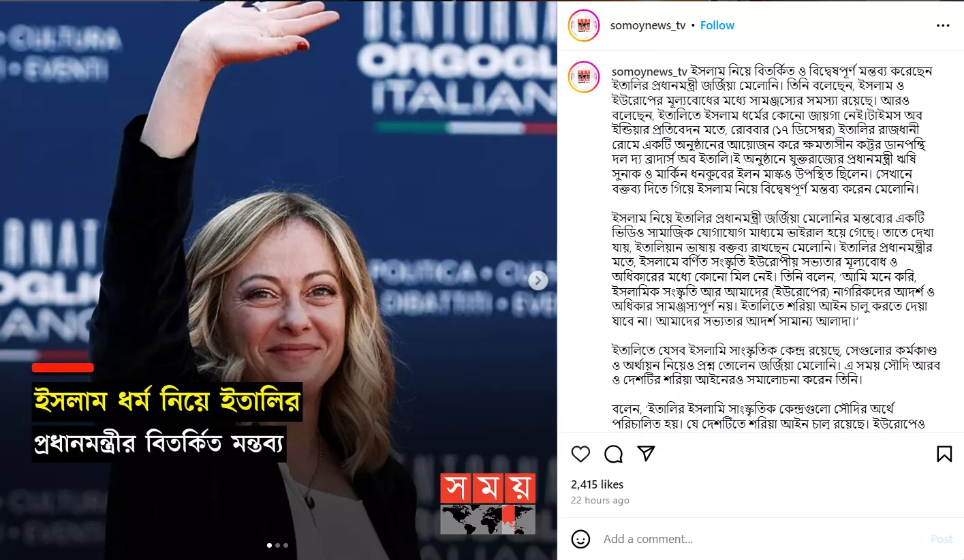Open somoynews_tv avatar beside caption
This screenshot has height=560, width=964.
click(x=583, y=77)
